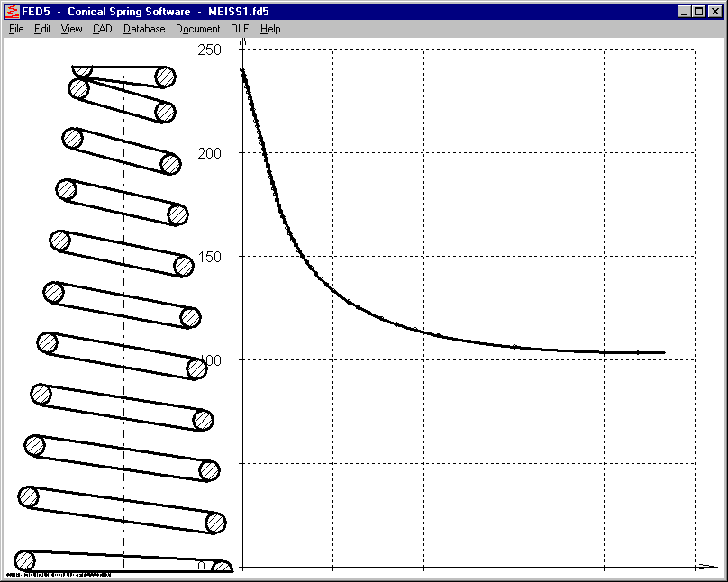
Task: Maximize the FED5 window
Action: pyautogui.click(x=698, y=12)
